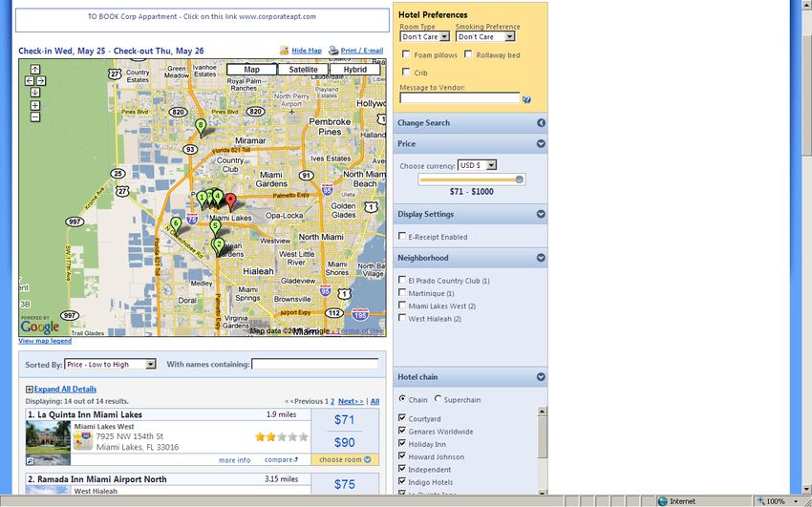Click the Google logo on map
The image size is (812, 507).
pos(39,327)
